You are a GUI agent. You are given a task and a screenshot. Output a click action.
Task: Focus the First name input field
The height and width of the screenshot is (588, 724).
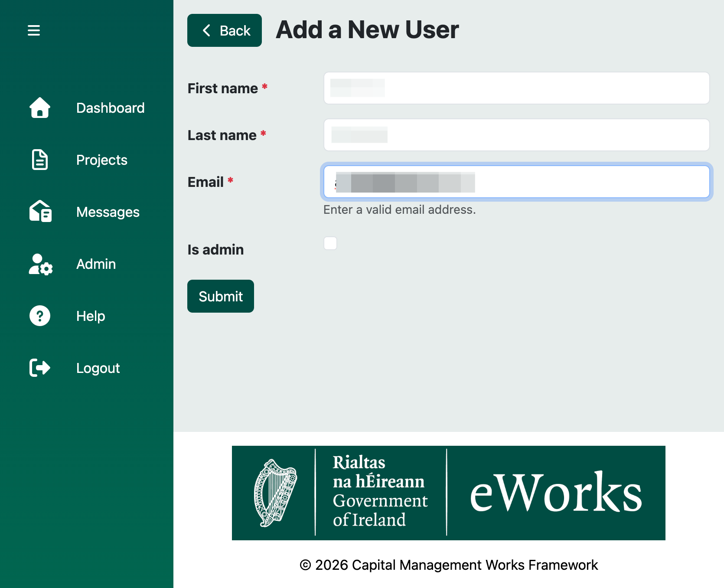coord(517,88)
